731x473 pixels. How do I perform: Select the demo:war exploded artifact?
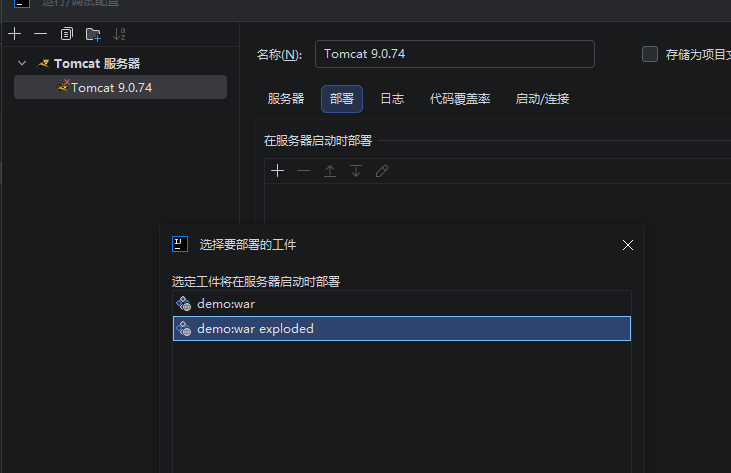pyautogui.click(x=402, y=329)
